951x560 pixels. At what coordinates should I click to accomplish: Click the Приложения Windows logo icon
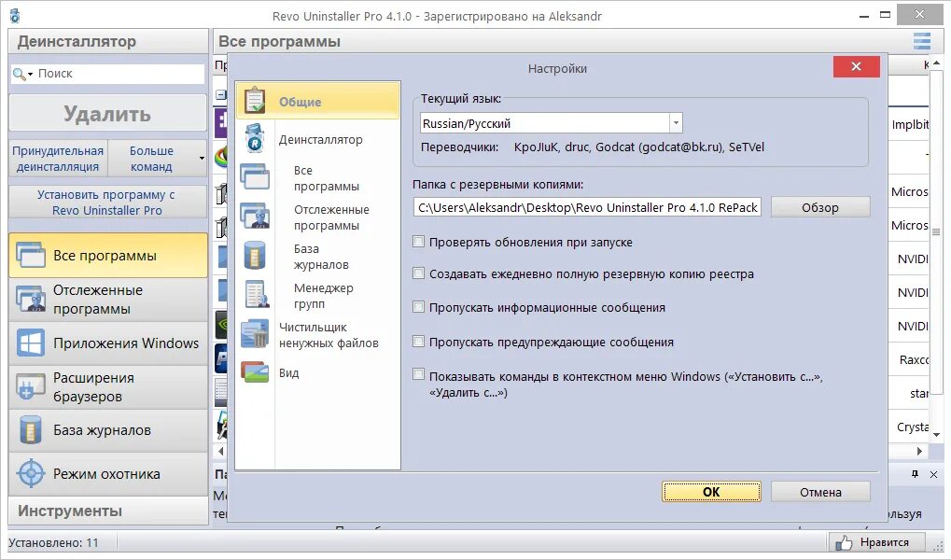(30, 343)
